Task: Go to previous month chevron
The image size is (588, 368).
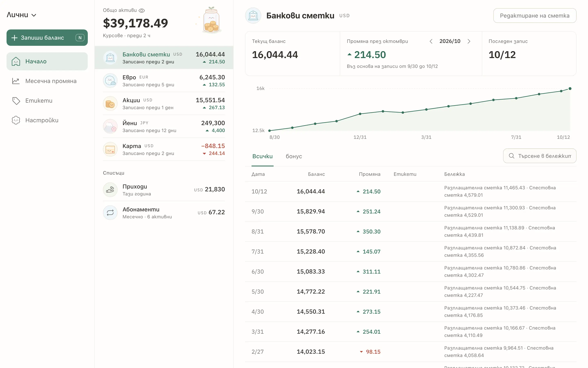Action: pos(431,41)
